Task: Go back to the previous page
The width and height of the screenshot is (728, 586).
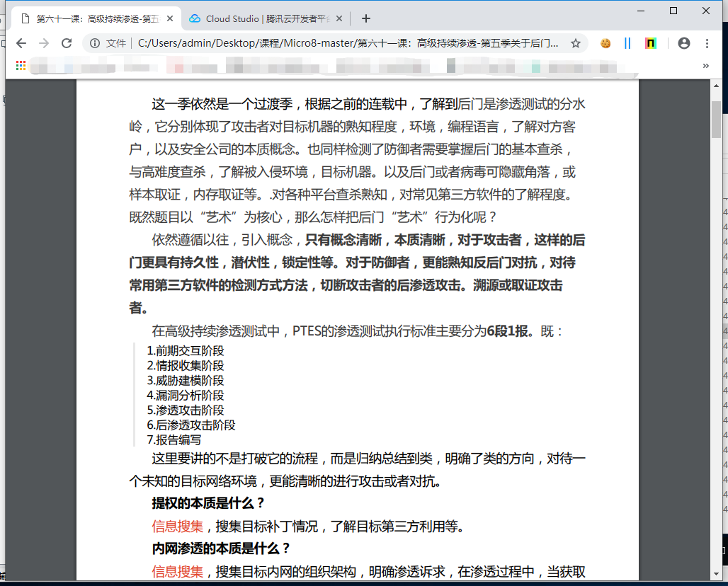Action: 21,43
